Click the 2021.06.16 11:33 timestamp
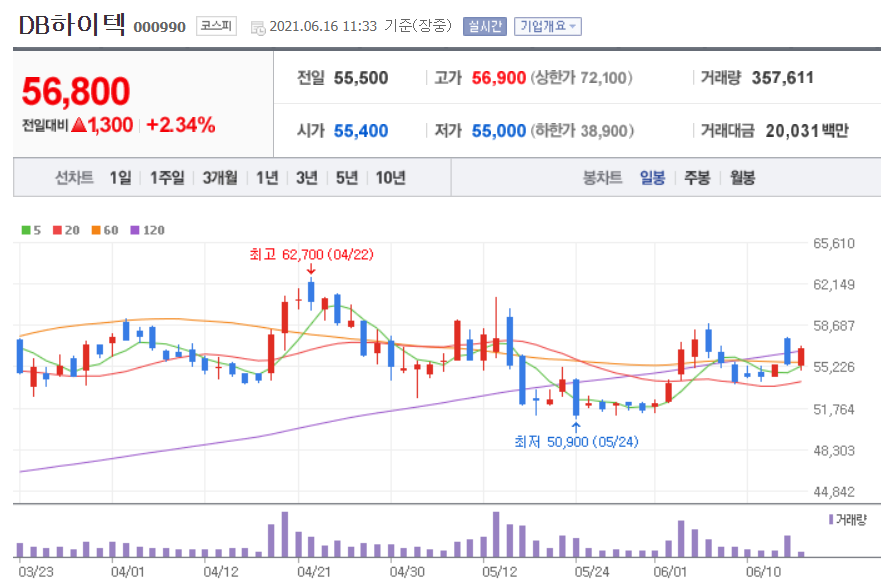 [x=323, y=26]
